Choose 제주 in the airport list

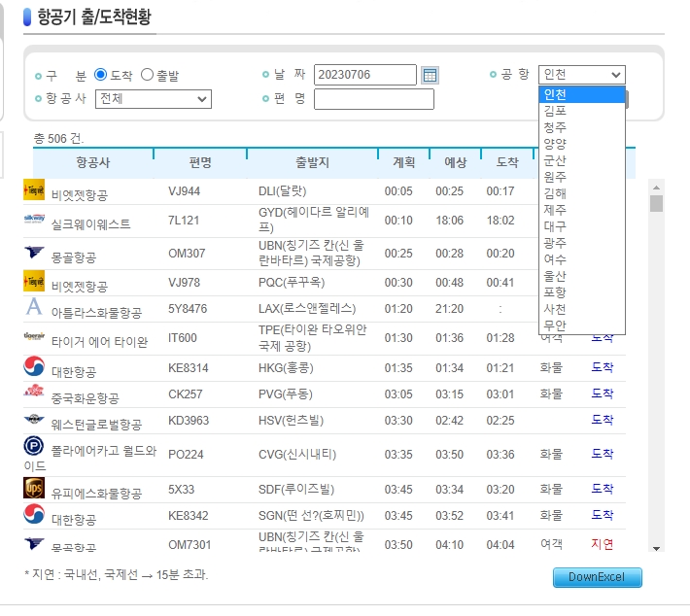pos(582,210)
